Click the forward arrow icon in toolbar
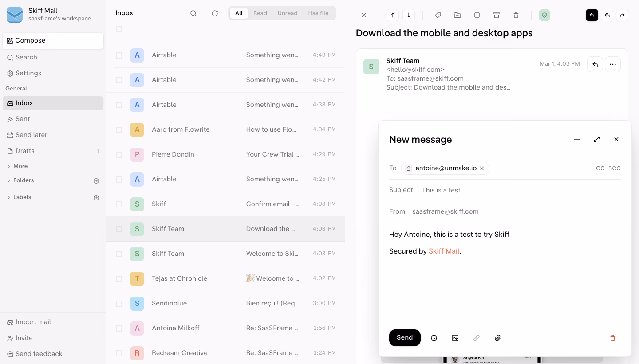Image resolution: width=639 pixels, height=364 pixels. click(x=622, y=15)
